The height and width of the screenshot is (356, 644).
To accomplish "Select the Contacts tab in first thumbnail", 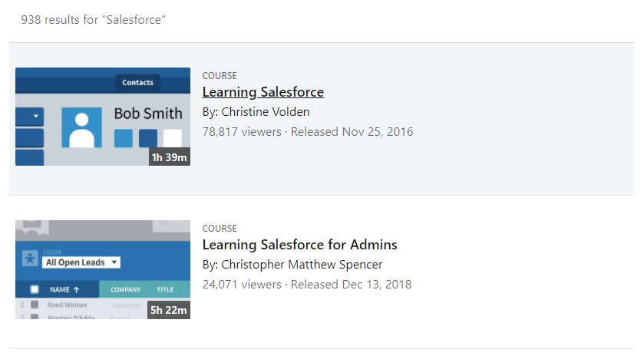I will click(x=138, y=82).
